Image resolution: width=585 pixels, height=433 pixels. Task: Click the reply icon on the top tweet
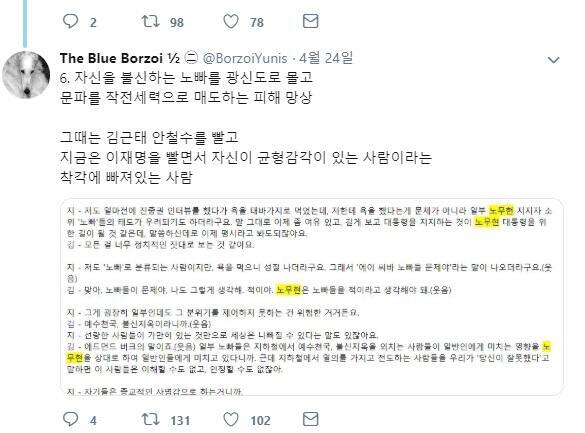tap(71, 21)
